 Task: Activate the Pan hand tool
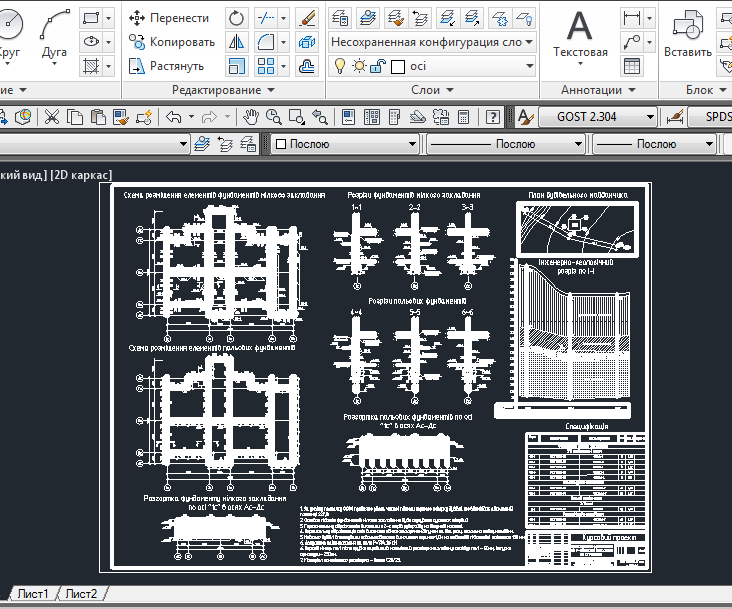click(x=251, y=117)
